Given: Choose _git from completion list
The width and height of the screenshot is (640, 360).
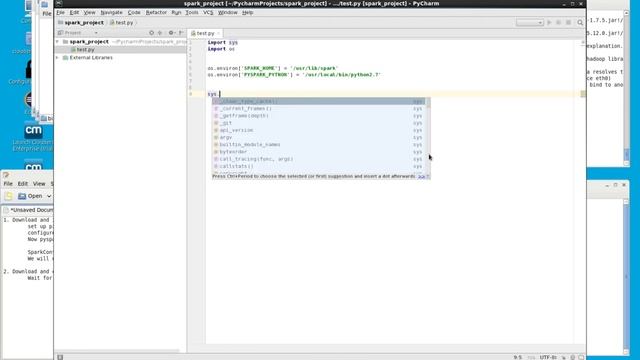Looking at the screenshot, I should [318, 123].
